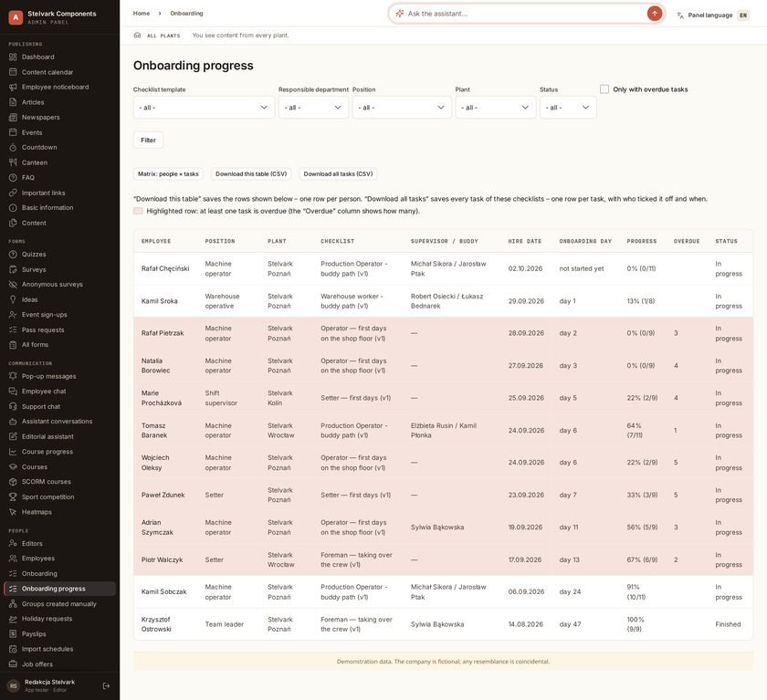
Task: Click Krzysztof Ostrowski's Finished status
Action: [x=728, y=624]
